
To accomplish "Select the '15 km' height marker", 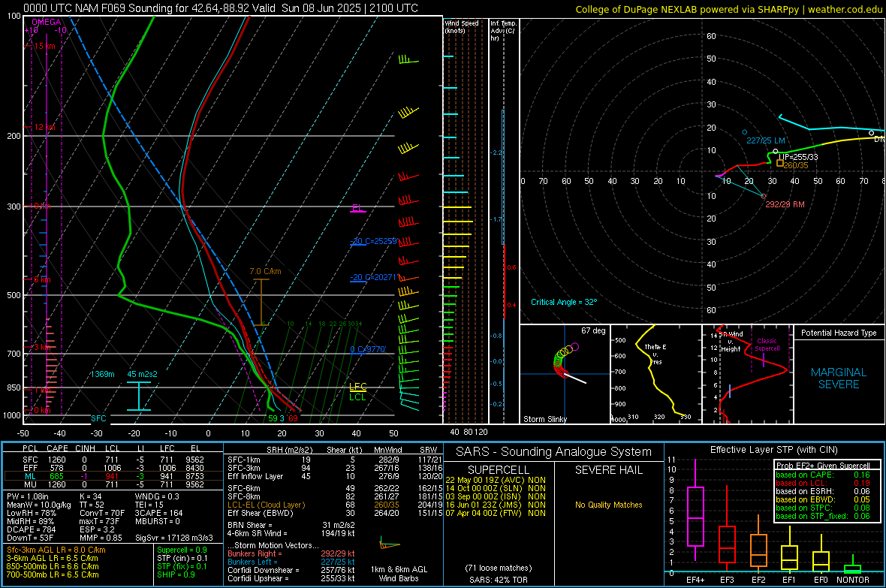I will (44, 46).
